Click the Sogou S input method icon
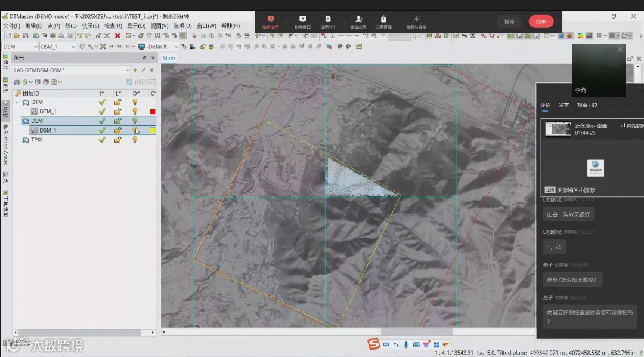Screen dimensions: 644x357 (x=373, y=344)
